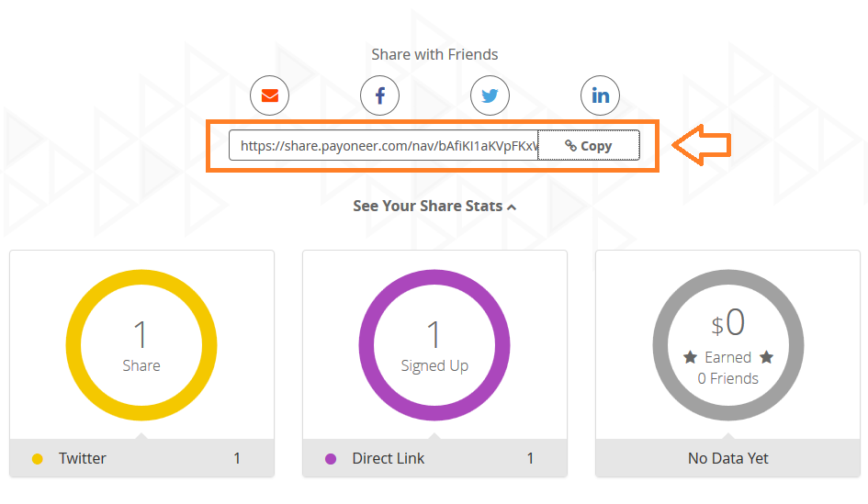Click the yellow 1 Share ring
The height and width of the screenshot is (504, 868).
141,344
